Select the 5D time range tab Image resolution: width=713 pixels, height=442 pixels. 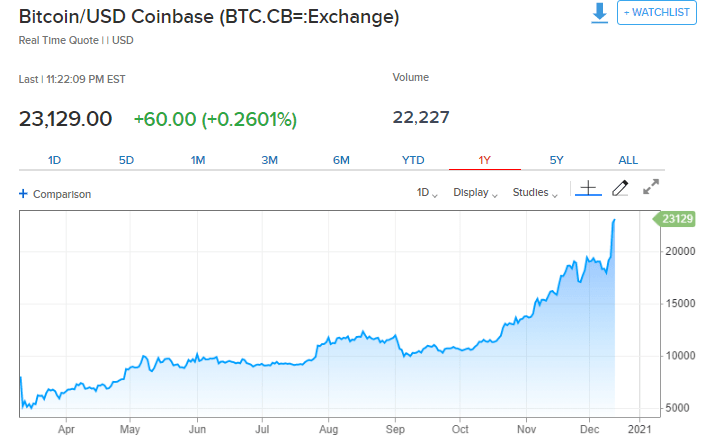(x=126, y=160)
